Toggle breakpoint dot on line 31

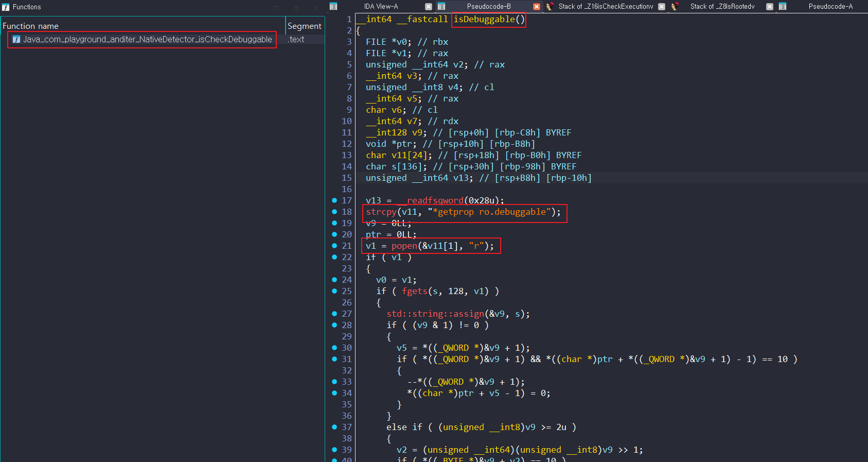click(334, 359)
